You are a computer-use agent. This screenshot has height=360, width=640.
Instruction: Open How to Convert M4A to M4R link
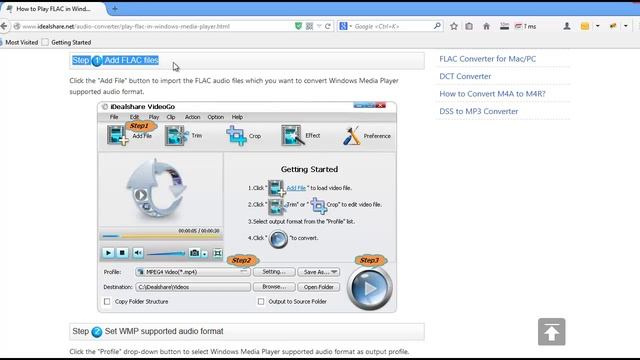492,94
